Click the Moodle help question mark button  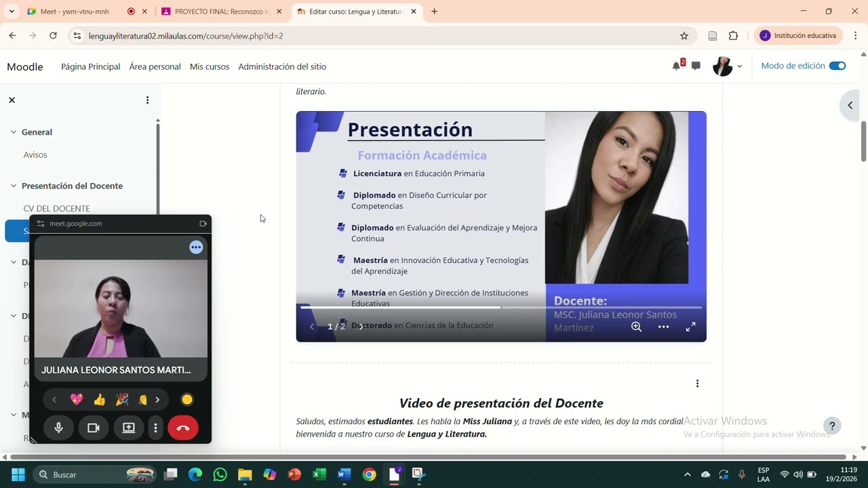832,426
